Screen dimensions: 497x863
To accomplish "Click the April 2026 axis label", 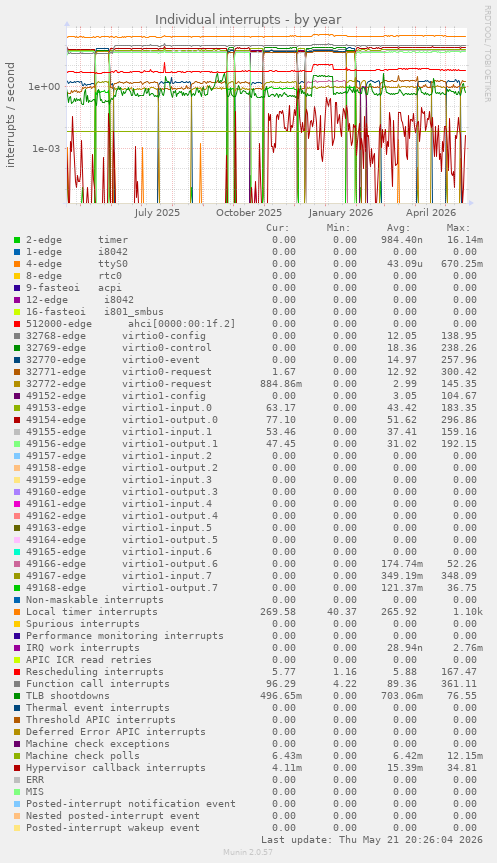I will [x=431, y=213].
